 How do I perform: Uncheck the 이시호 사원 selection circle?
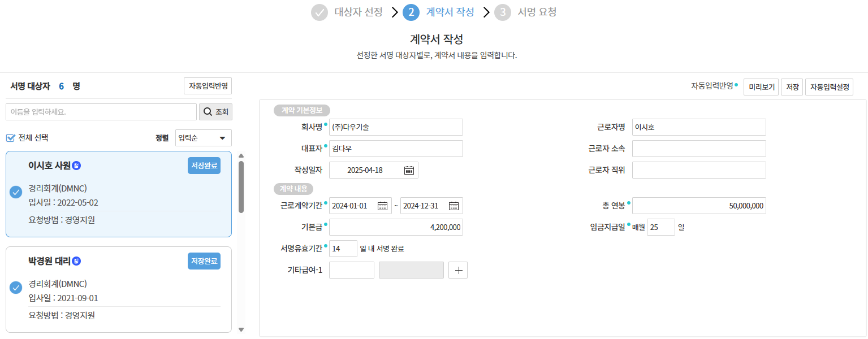point(16,193)
